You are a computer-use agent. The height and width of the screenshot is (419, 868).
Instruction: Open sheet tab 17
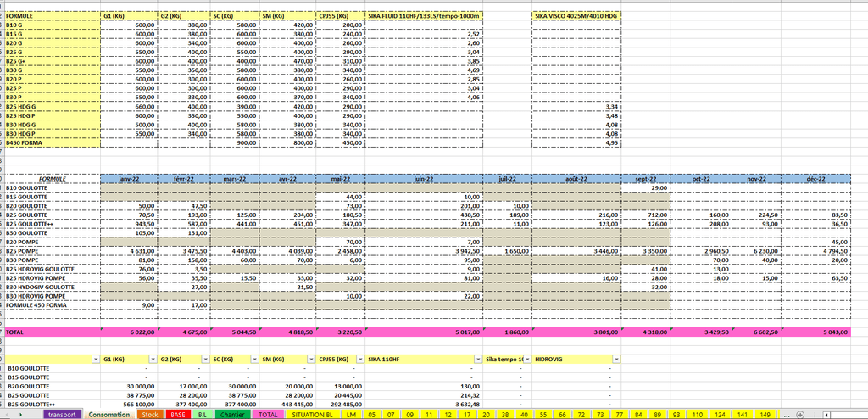(466, 415)
